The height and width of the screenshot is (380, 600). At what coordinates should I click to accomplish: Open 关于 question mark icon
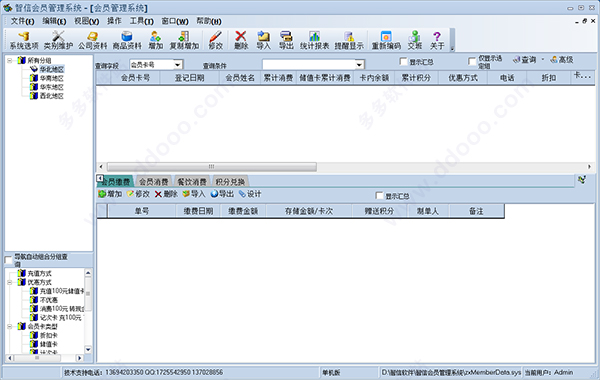click(x=437, y=40)
